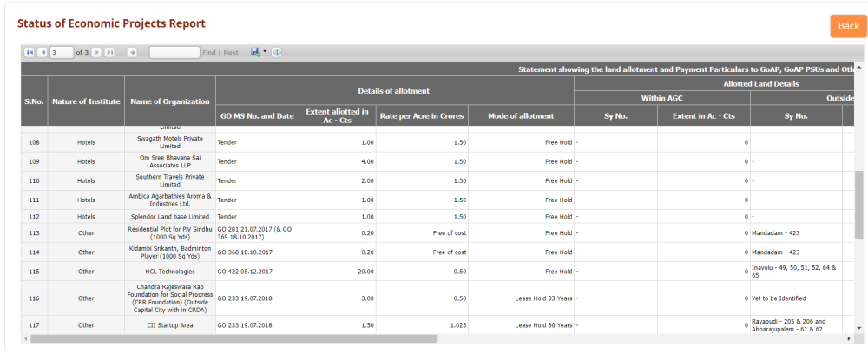
Task: Click the Rate per Acre in Crores header
Action: 423,115
